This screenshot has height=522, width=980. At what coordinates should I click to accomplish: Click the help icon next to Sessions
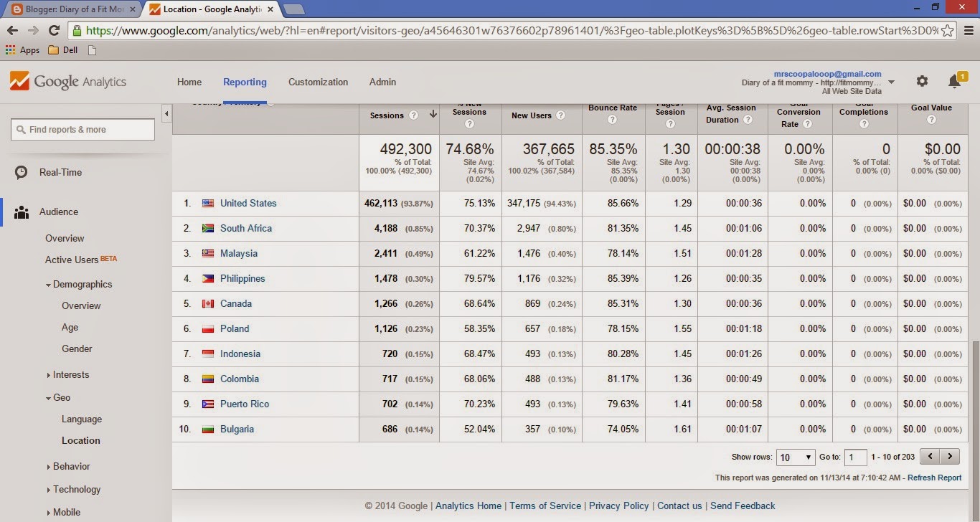413,115
